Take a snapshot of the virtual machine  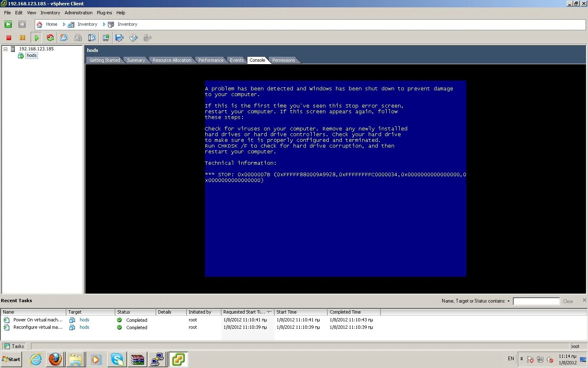(64, 38)
